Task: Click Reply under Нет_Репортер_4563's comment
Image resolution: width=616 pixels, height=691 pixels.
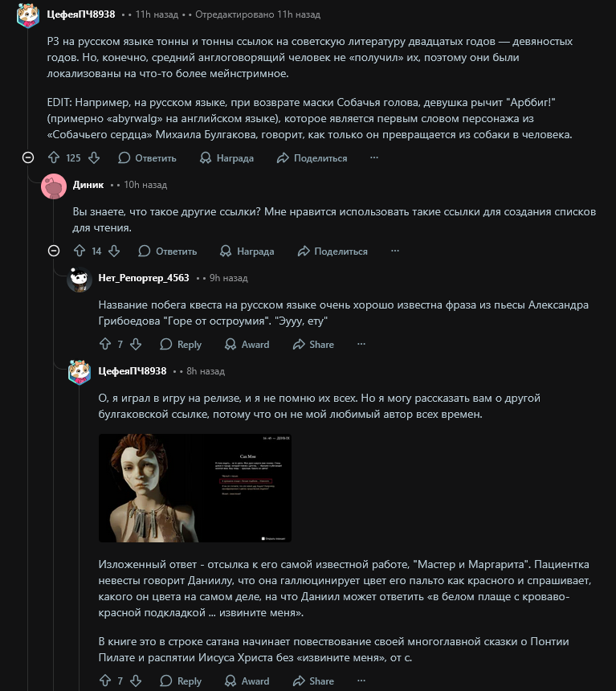Action: 181,344
